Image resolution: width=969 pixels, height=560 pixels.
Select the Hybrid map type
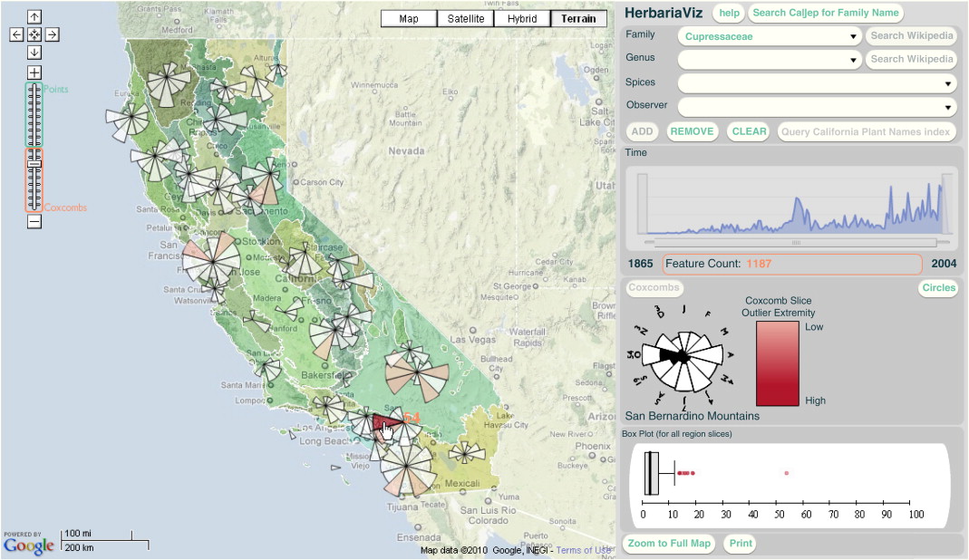[522, 19]
